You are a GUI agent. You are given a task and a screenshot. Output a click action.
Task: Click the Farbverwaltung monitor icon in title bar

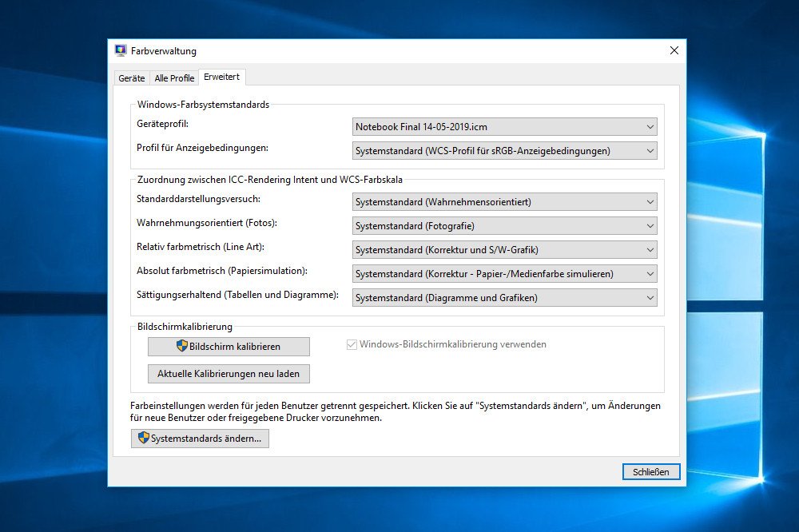point(121,50)
